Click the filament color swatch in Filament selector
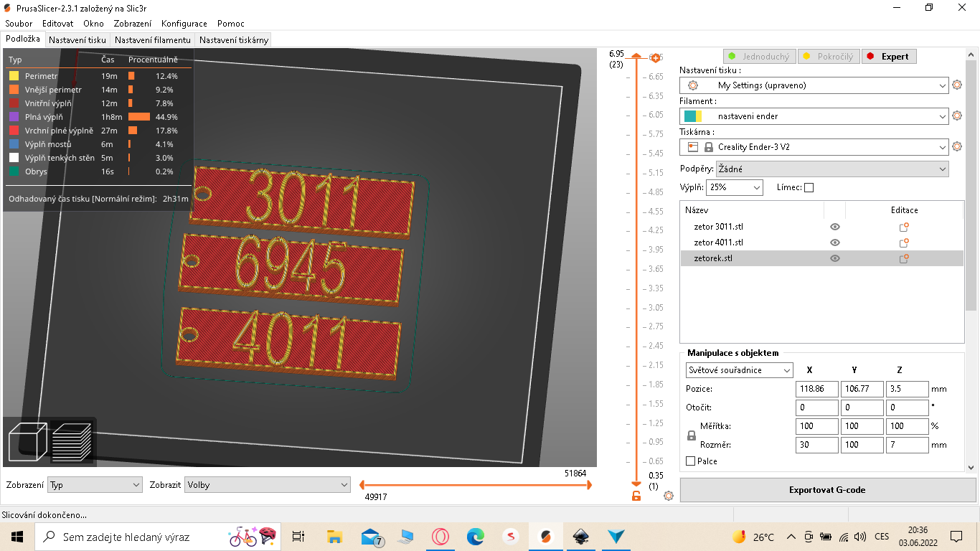 693,116
